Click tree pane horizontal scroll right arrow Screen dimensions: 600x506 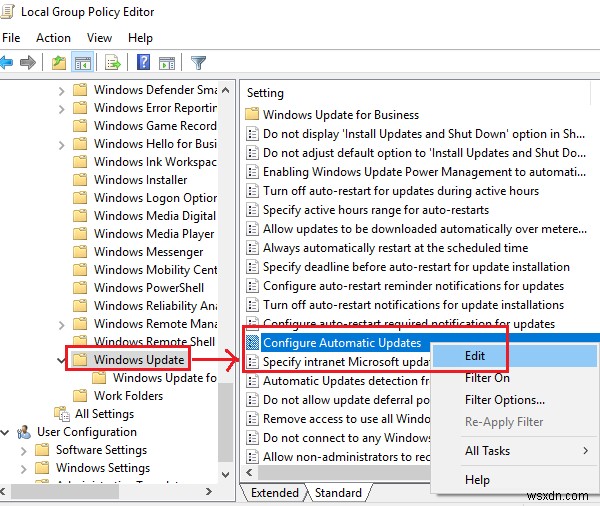(x=209, y=491)
